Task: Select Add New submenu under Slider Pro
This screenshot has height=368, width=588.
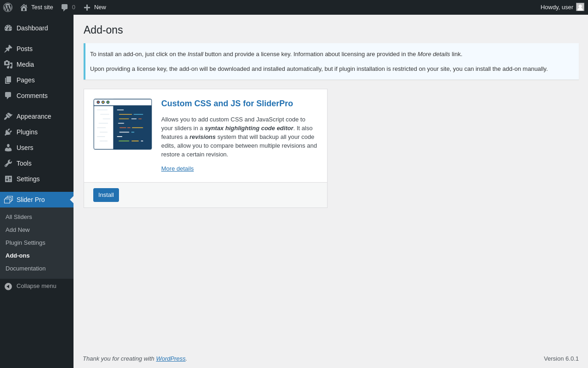Action: tap(17, 230)
